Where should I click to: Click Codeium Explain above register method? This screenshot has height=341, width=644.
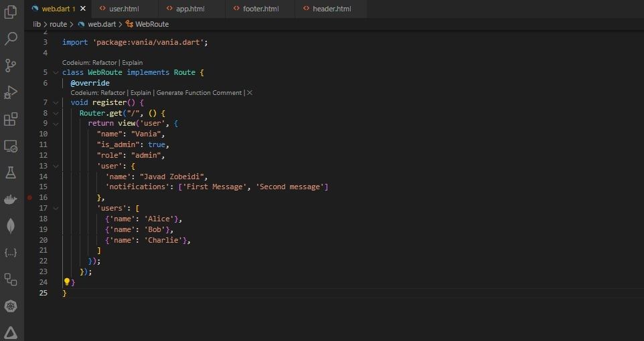tap(141, 93)
